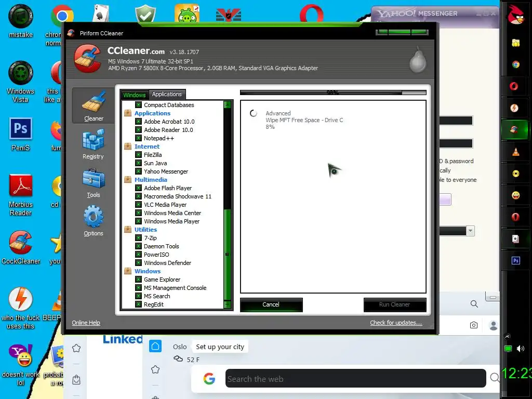Click the CCleaner broom logo in header
The height and width of the screenshot is (399, 532).
pyautogui.click(x=88, y=59)
